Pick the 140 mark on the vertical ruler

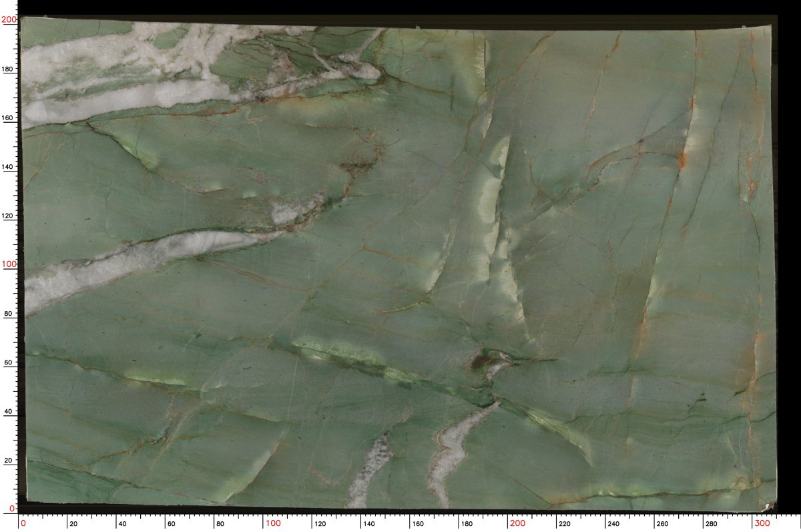click(x=9, y=167)
